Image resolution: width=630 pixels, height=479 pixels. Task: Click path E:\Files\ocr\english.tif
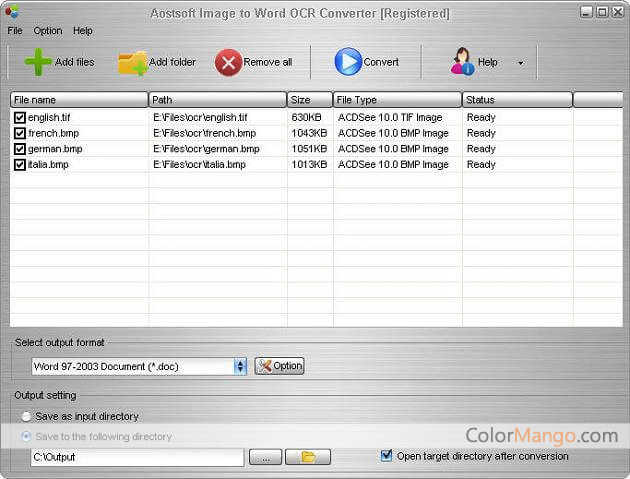click(200, 117)
